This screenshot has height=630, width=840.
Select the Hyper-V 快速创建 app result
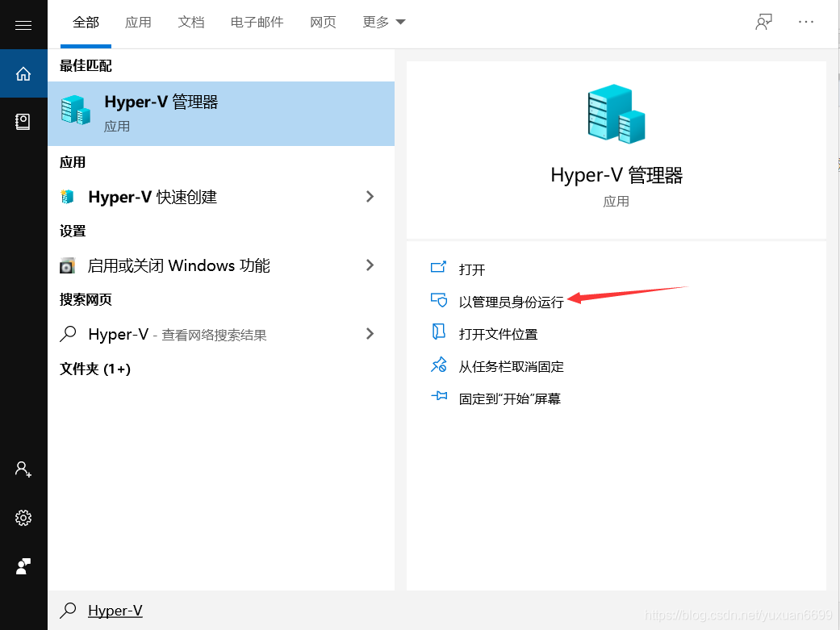221,197
